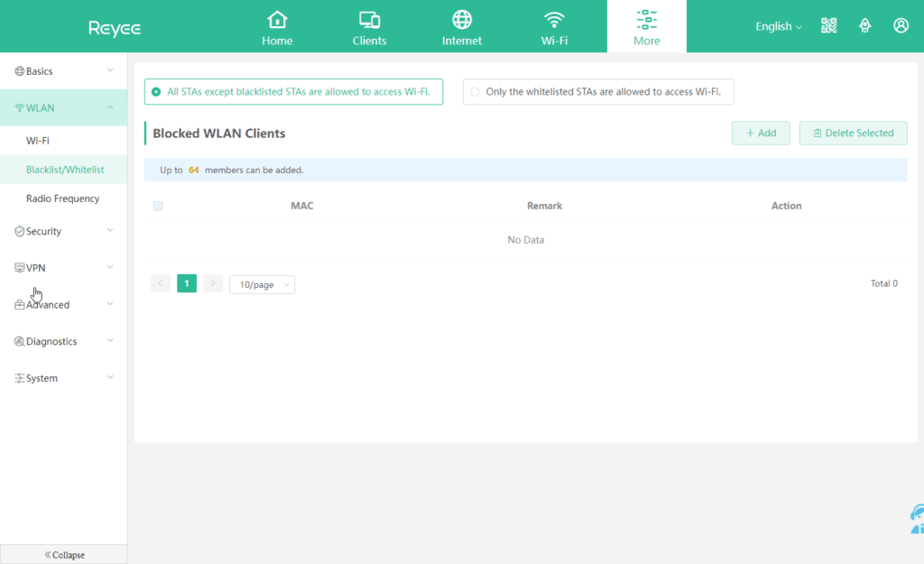Click the Internet globe icon
The image size is (924, 564).
462,20
